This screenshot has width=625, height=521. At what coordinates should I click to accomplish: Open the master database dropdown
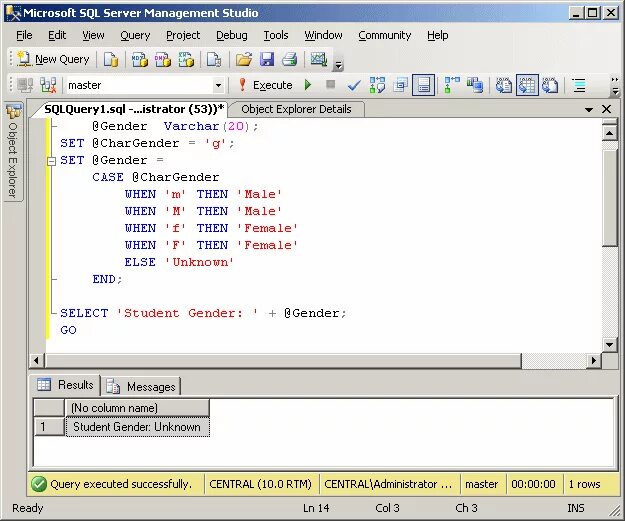(x=218, y=85)
